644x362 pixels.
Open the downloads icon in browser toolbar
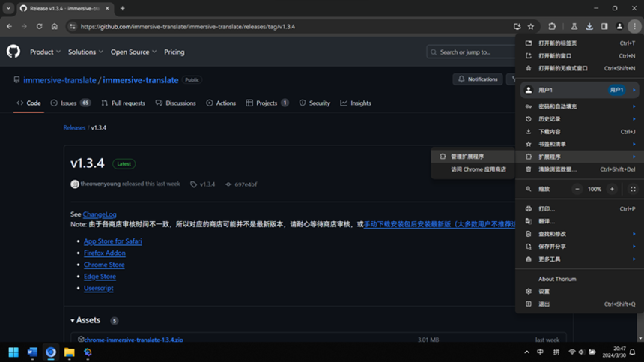tap(589, 27)
